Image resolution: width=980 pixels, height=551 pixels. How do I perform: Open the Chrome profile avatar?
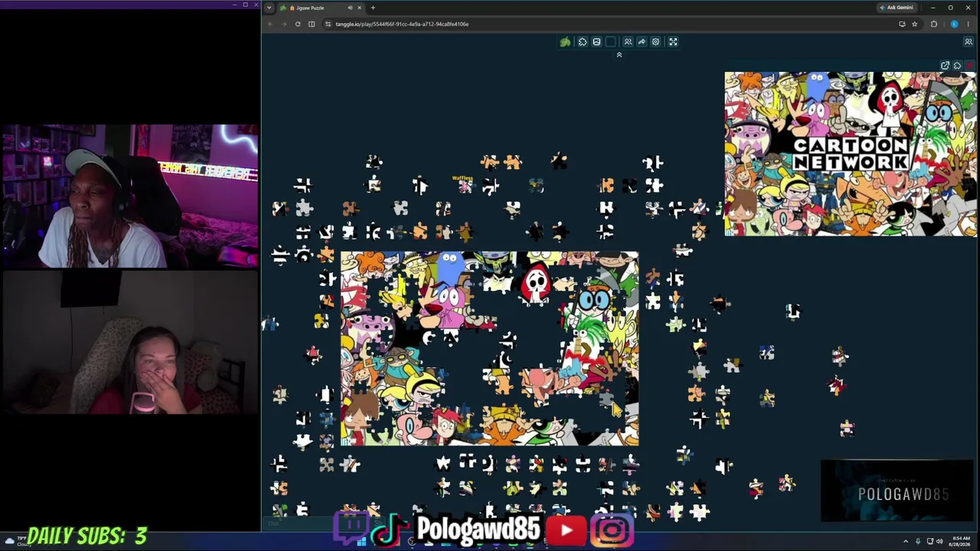[954, 24]
